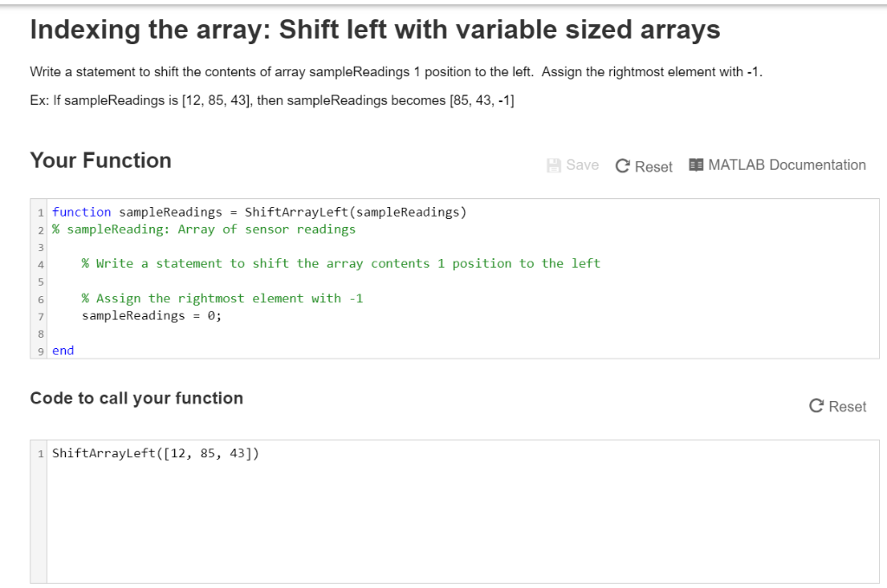The height and width of the screenshot is (588, 887).
Task: Click empty area in call code editor
Action: pyautogui.click(x=463, y=523)
